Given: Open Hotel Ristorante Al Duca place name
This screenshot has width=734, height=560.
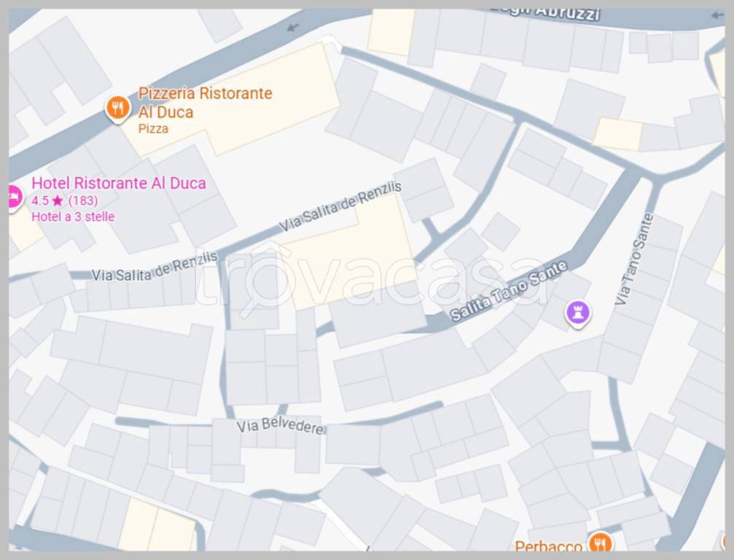Looking at the screenshot, I should point(119,183).
